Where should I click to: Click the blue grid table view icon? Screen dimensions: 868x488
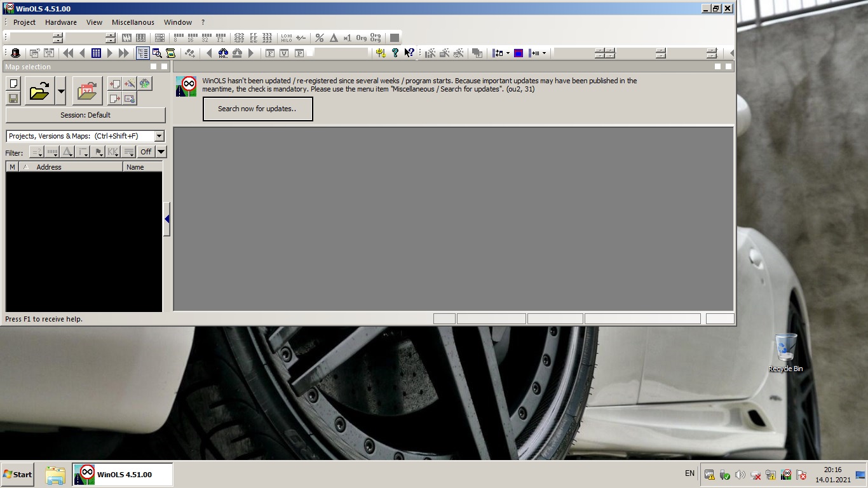click(x=96, y=53)
